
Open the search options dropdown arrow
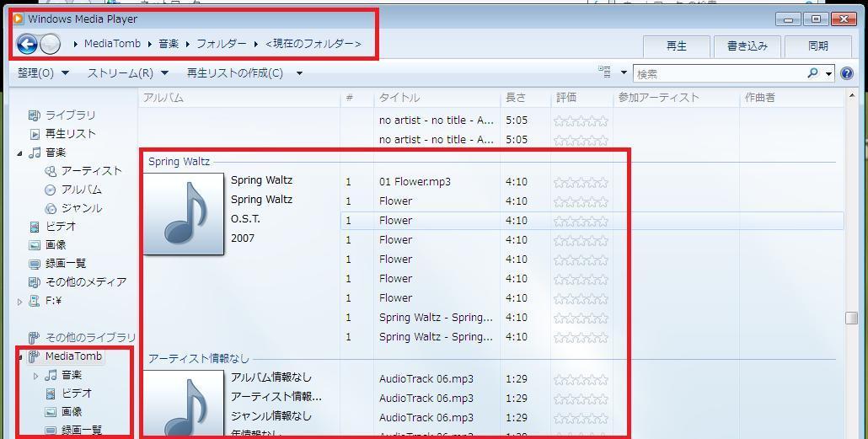[x=828, y=73]
